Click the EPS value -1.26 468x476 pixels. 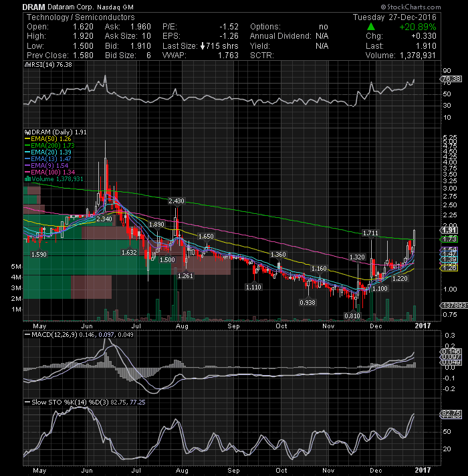(x=229, y=36)
